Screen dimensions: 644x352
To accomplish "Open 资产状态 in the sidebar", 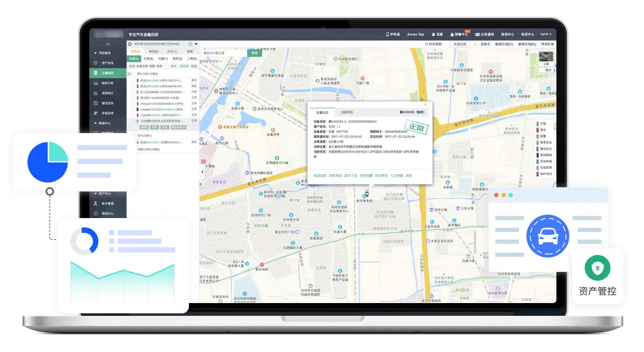I will pos(107,63).
